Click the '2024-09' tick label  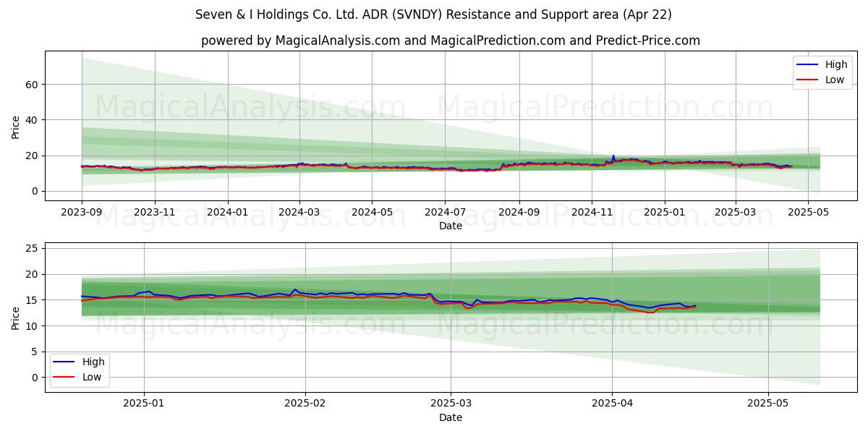(x=519, y=212)
